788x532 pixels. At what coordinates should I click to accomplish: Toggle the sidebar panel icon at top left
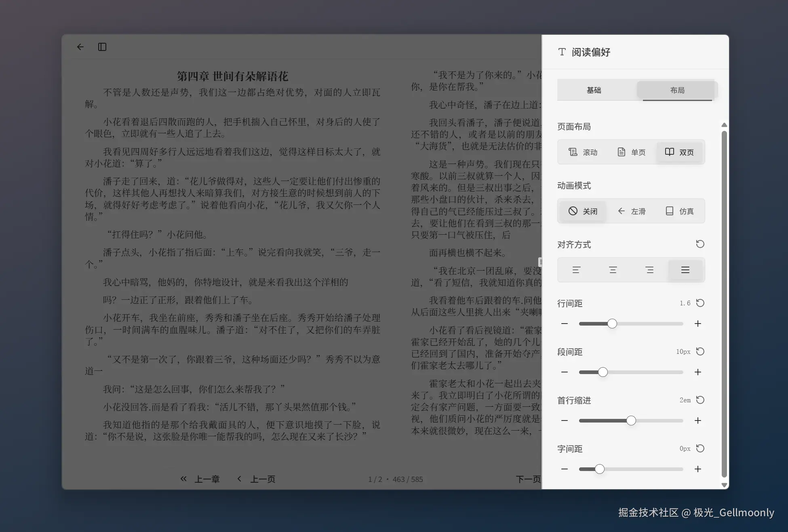pos(102,47)
